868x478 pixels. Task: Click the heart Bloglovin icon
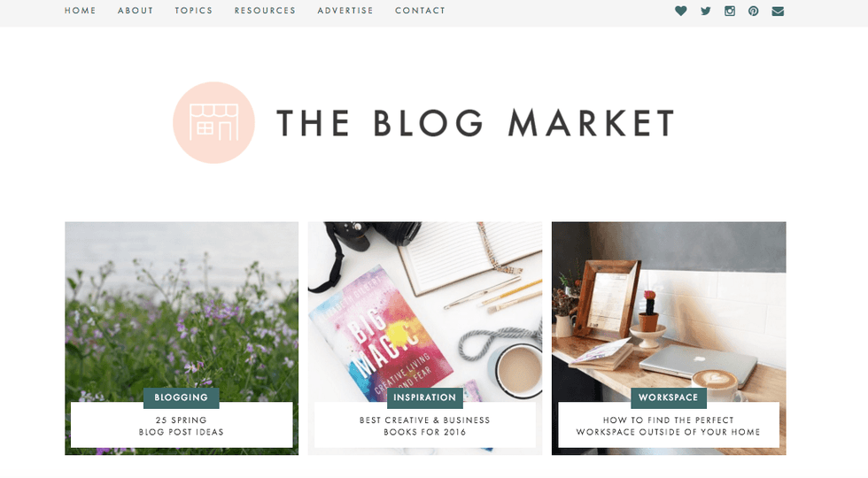tap(681, 11)
